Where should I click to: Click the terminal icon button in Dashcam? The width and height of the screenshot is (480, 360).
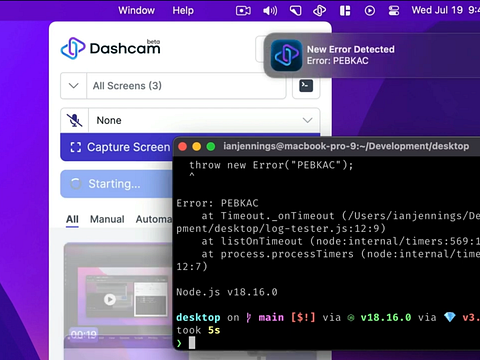click(306, 86)
